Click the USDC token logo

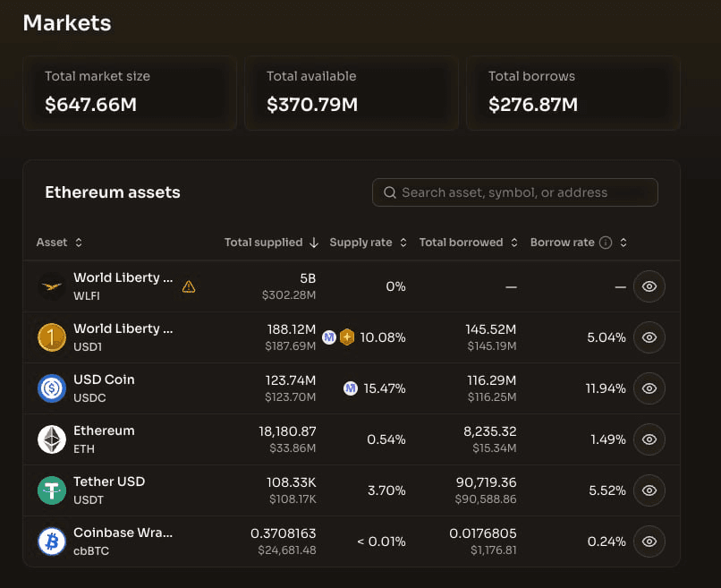(52, 388)
